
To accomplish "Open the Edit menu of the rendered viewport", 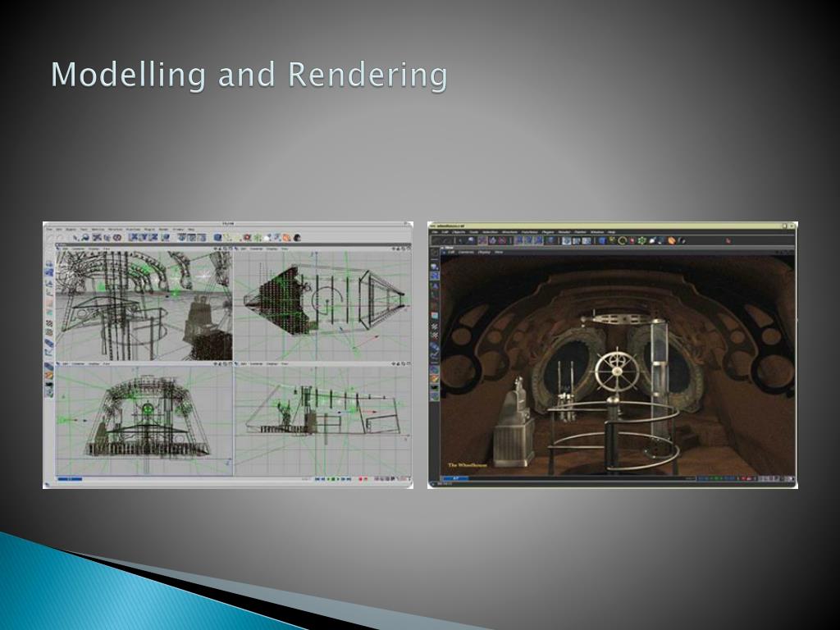I will [452, 253].
